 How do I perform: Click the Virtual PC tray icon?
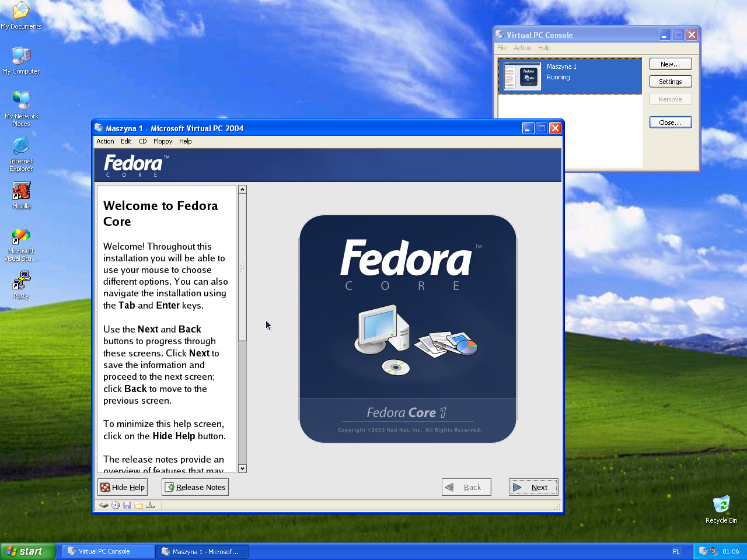(x=703, y=551)
